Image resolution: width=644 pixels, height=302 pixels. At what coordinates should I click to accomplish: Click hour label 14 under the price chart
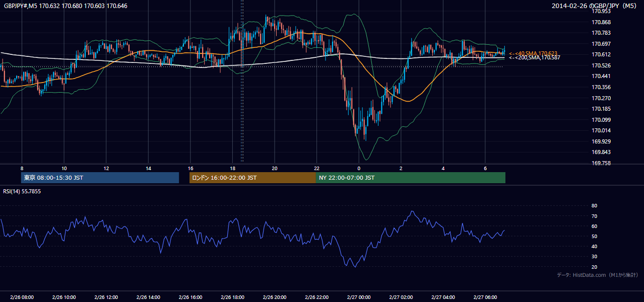point(148,168)
